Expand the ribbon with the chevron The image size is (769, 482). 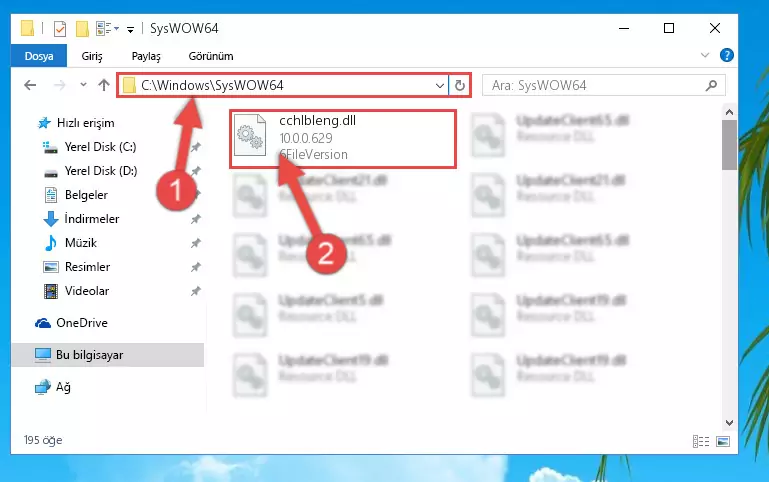pos(705,55)
